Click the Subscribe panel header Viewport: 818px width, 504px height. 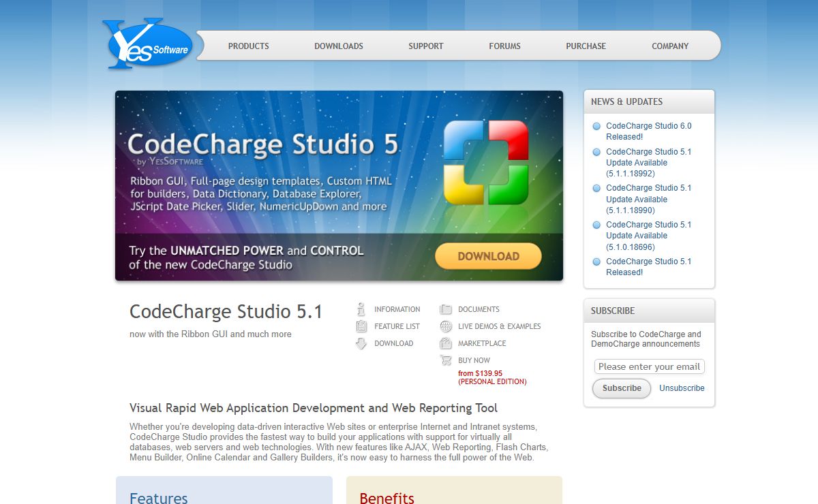649,311
